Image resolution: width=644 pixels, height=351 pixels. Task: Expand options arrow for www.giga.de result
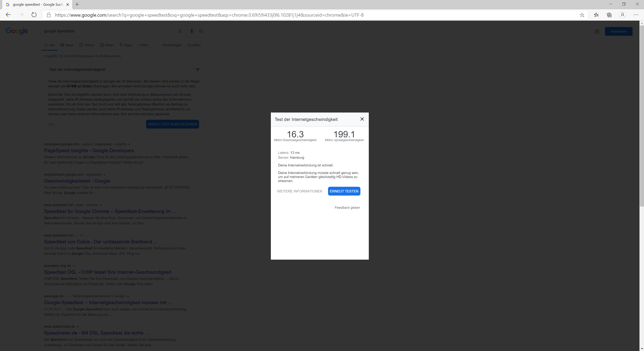(x=128, y=296)
